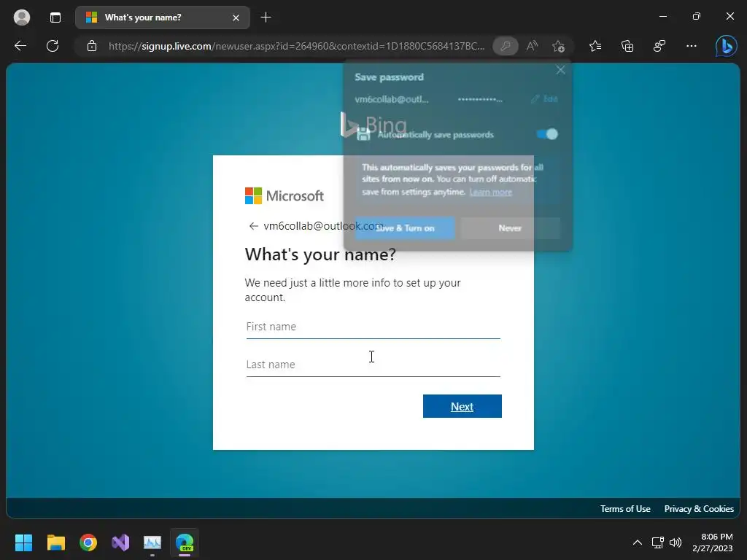Focus the First name field
Screen dimensions: 747x560
[373, 327]
